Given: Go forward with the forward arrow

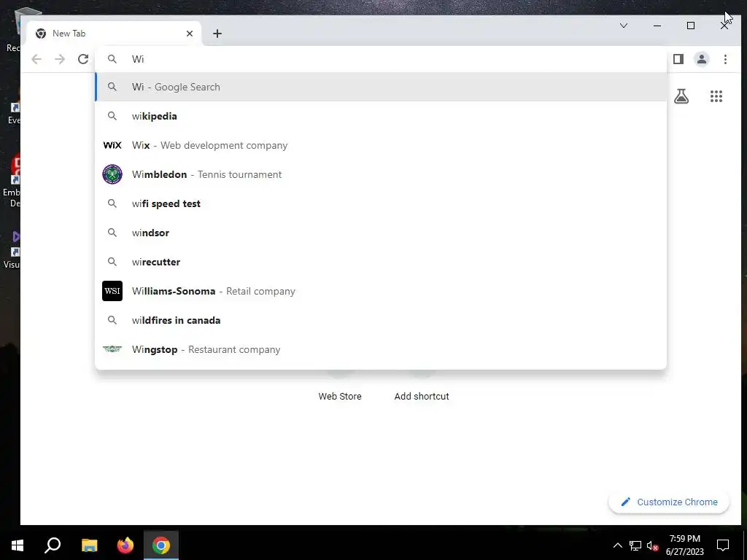Looking at the screenshot, I should click(x=60, y=59).
